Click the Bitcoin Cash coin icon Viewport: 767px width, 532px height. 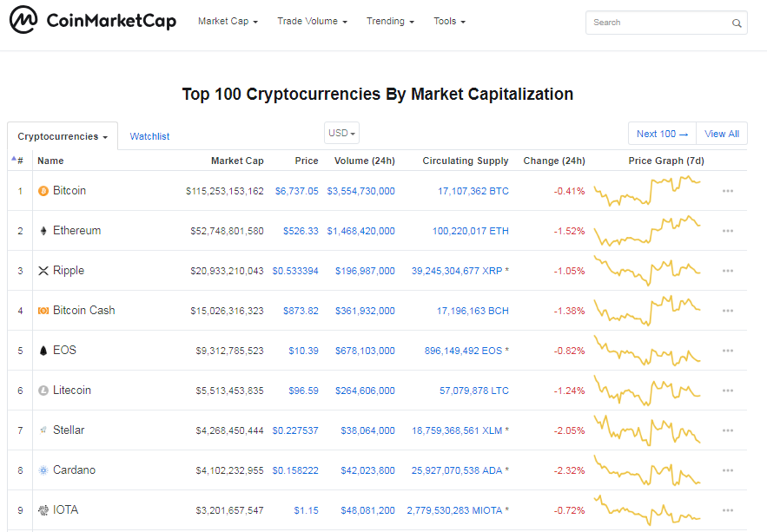(43, 311)
